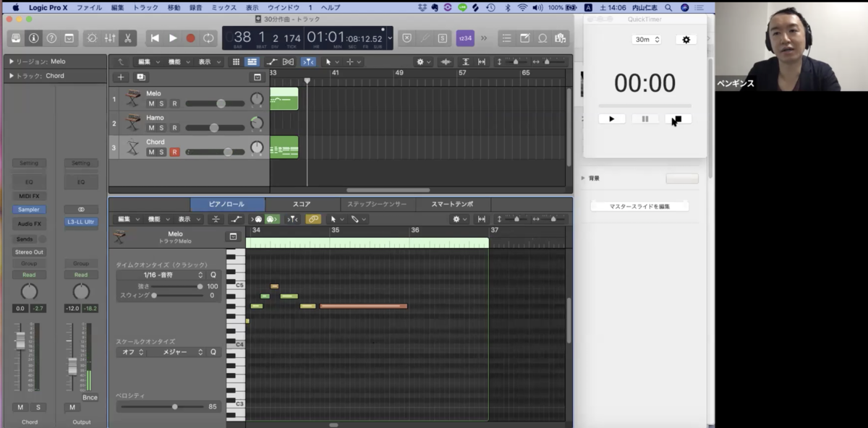Viewport: 868px width, 428px height.
Task: Select the Melo region in tracks area
Action: click(284, 98)
